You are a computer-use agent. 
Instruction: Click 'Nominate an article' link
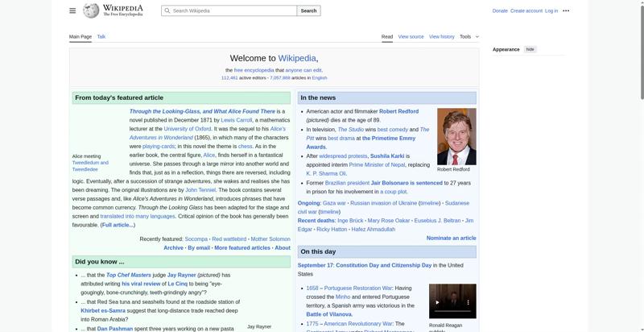coord(452,238)
